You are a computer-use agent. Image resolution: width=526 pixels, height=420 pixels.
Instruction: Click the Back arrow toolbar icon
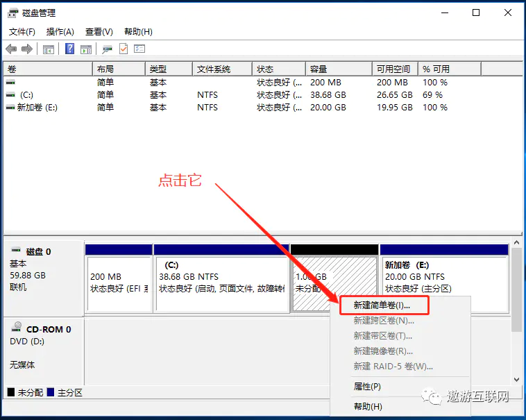[11, 49]
